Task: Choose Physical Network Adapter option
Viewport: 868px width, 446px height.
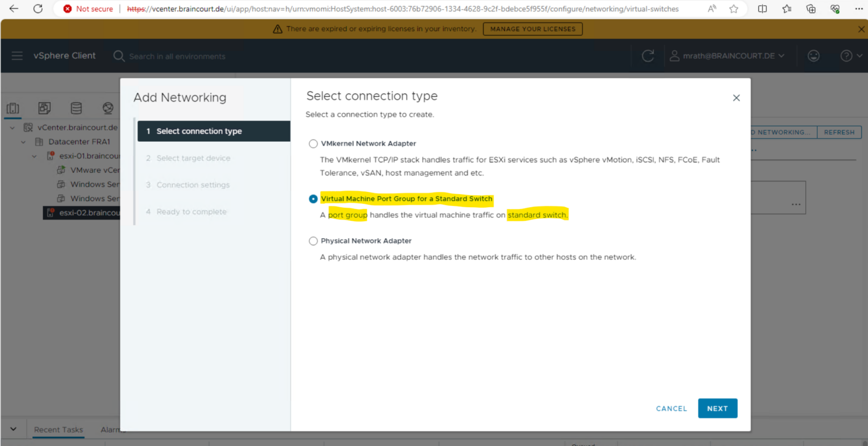Action: point(313,241)
